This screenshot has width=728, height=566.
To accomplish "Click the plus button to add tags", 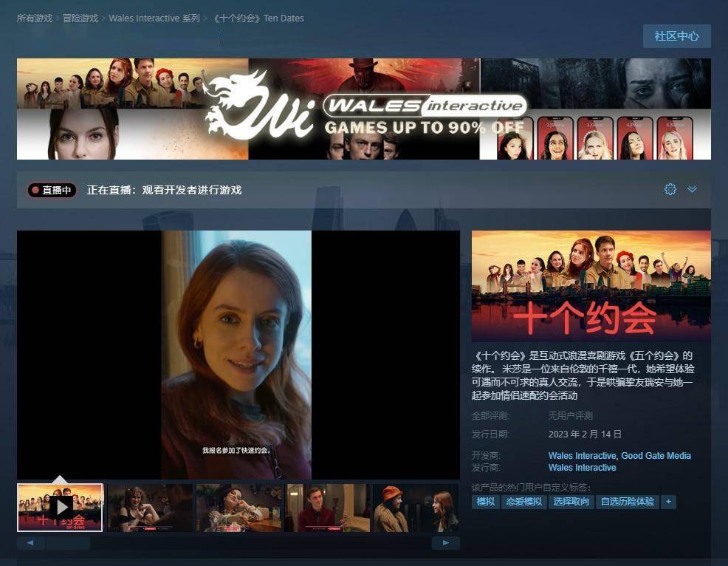I will (x=669, y=502).
